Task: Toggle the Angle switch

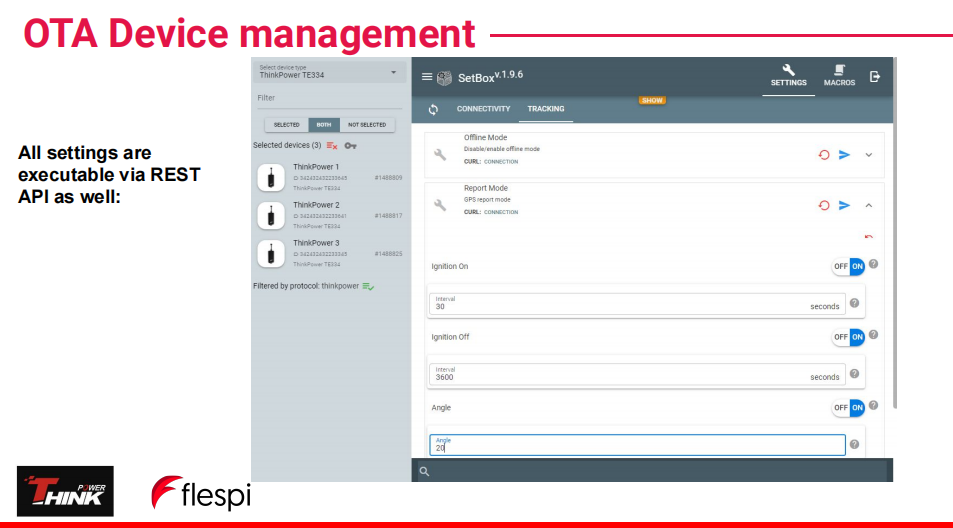Action: point(849,407)
